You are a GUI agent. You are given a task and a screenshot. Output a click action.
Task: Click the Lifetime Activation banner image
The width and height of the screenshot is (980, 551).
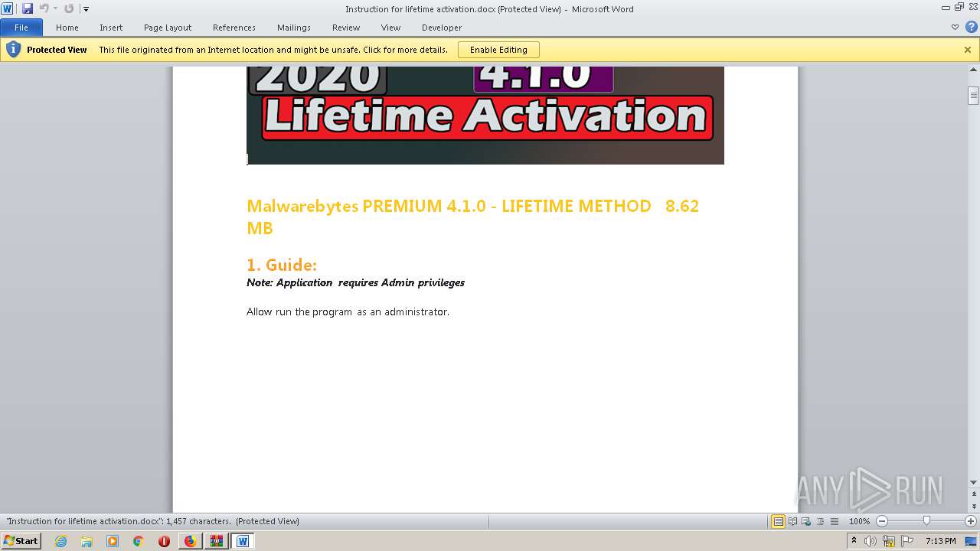tap(485, 116)
